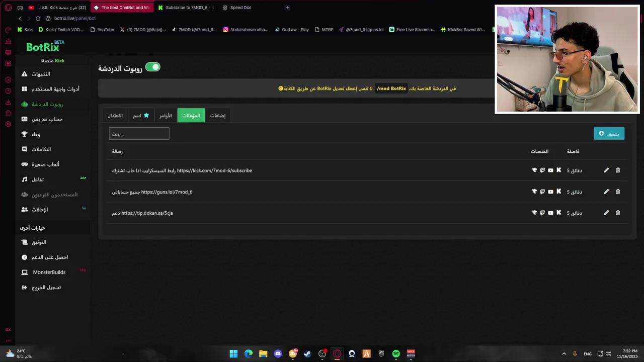644x362 pixels.
Task: Open Discord from the taskbar
Action: click(x=278, y=354)
